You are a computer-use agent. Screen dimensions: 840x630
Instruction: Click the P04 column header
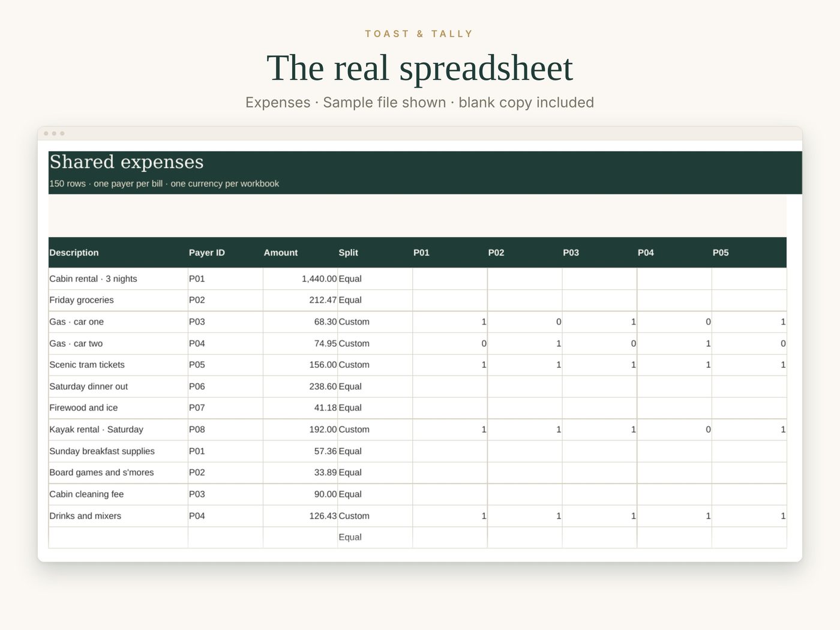tap(674, 253)
